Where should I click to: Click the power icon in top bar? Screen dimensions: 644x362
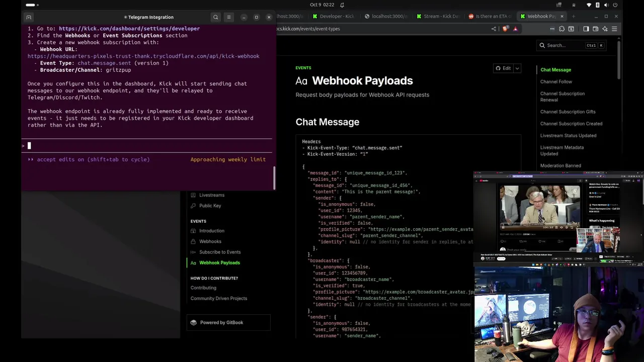[x=615, y=5]
